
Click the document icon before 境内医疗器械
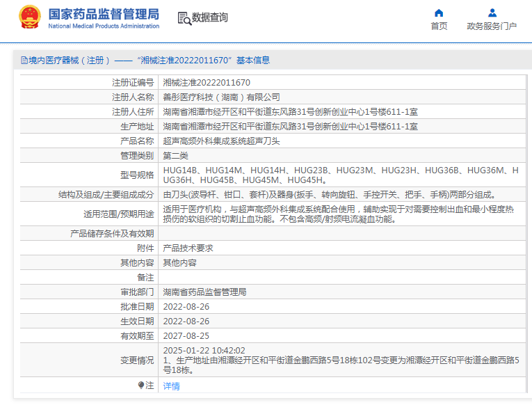tap(24, 61)
